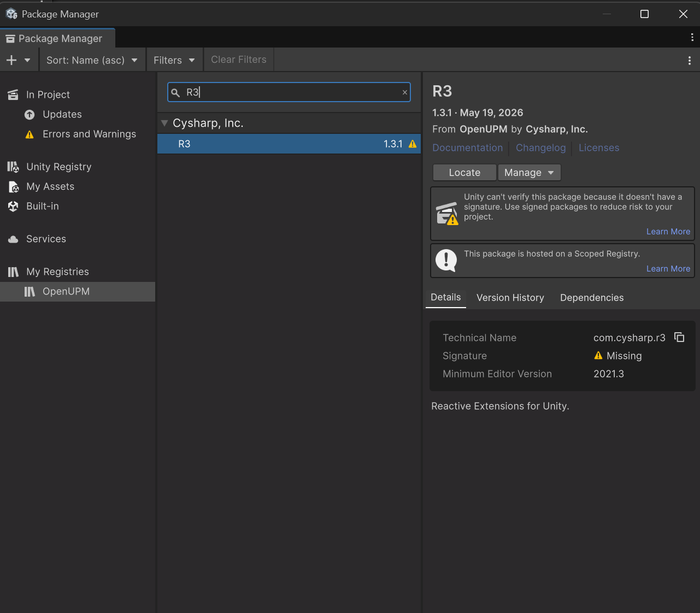
Task: Select Built-in packages
Action: 43,206
